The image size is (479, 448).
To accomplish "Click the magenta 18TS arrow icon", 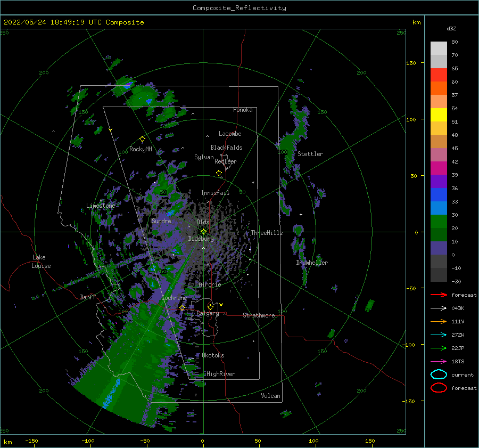I will (x=439, y=362).
